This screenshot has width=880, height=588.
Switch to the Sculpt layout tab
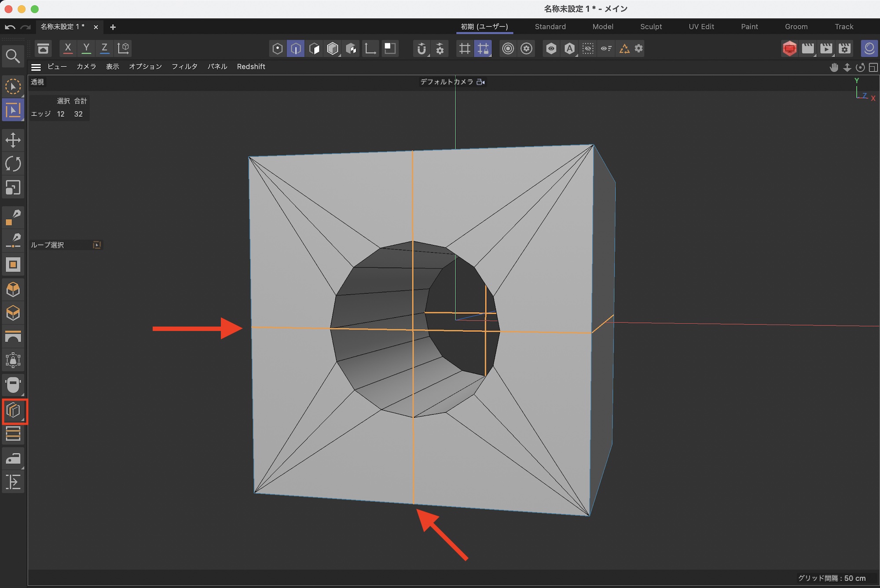click(651, 26)
